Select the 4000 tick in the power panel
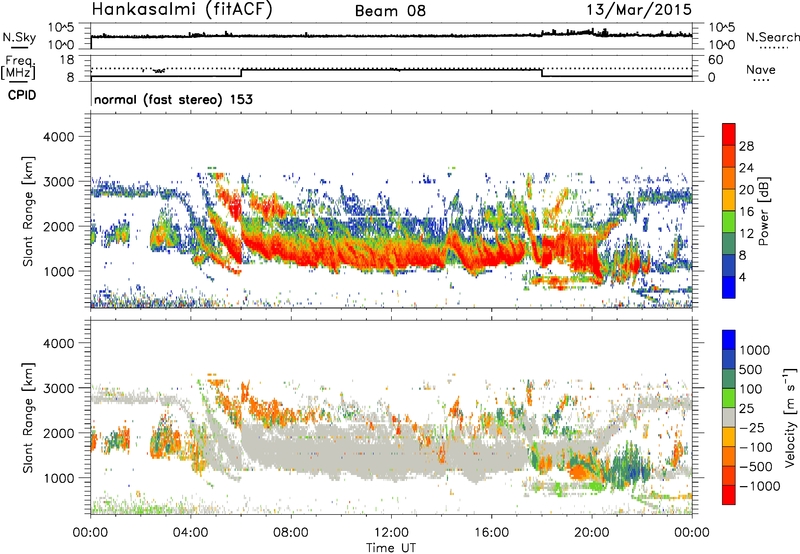Screen dimensions: 800x554 tap(58, 137)
